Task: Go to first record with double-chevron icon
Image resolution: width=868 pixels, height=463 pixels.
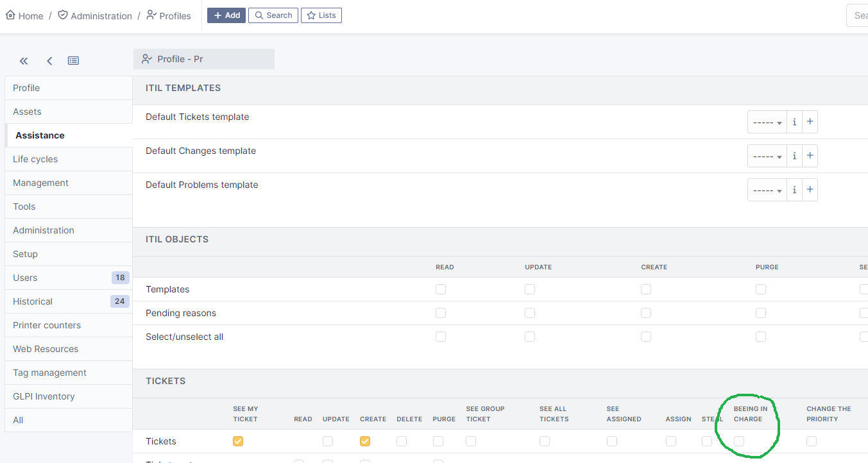Action: (24, 61)
